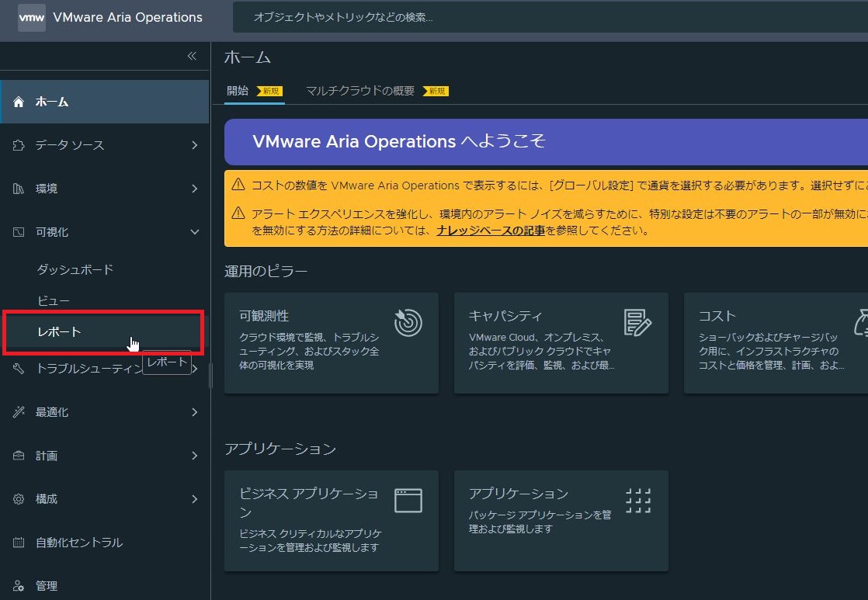This screenshot has width=868, height=600.
Task: Click the 環境 environment icon
Action: click(17, 188)
